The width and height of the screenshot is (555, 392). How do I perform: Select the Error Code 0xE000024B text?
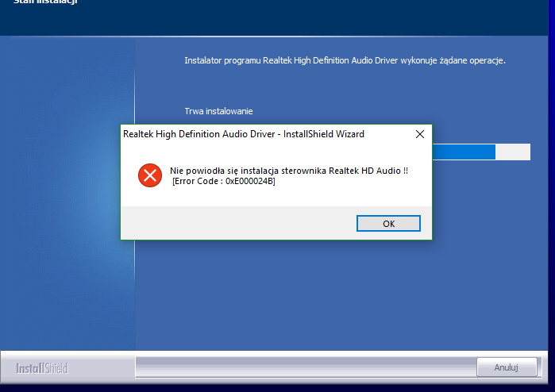tap(223, 181)
